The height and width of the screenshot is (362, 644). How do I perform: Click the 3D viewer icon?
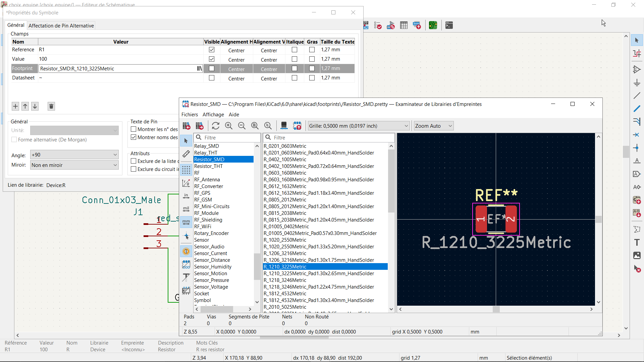[x=284, y=126]
